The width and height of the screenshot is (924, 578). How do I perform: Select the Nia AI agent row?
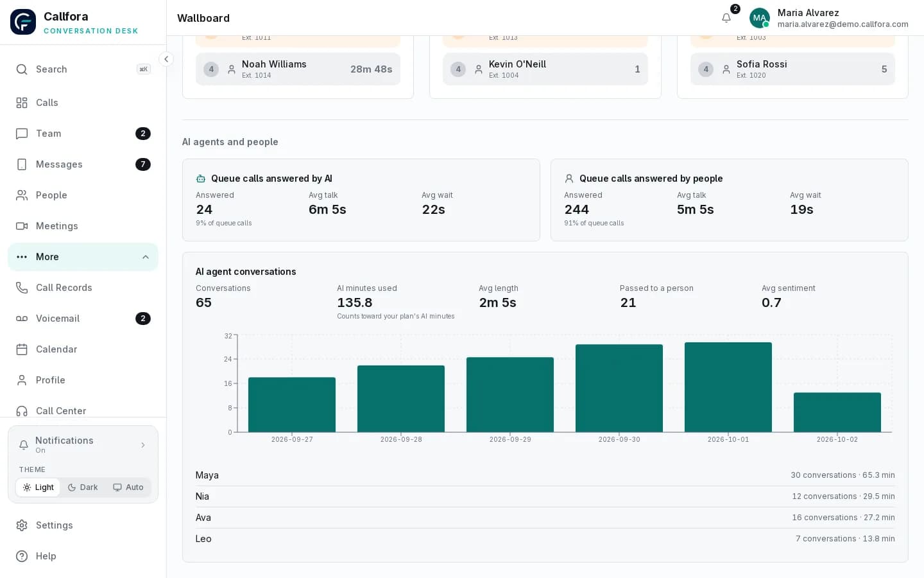[x=545, y=496]
